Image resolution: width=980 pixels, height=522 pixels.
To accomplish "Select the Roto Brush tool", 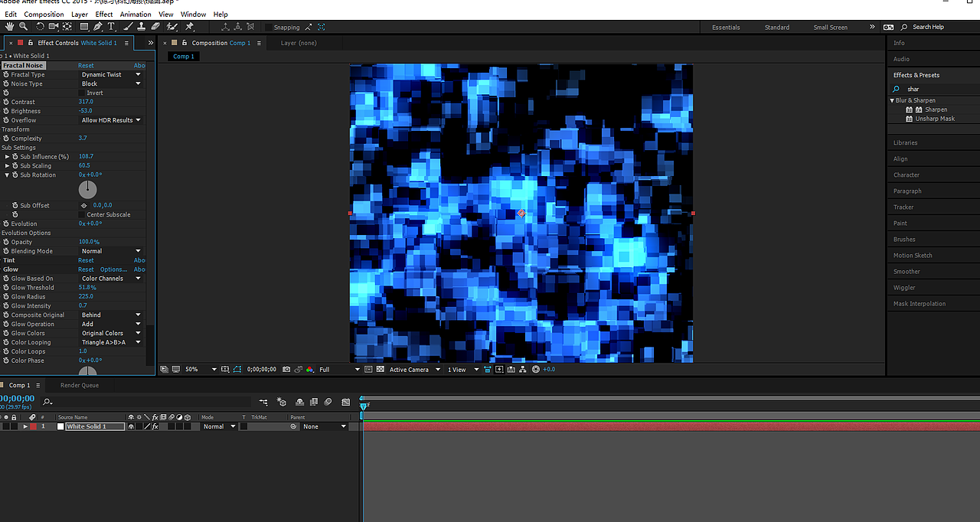I will point(171,27).
